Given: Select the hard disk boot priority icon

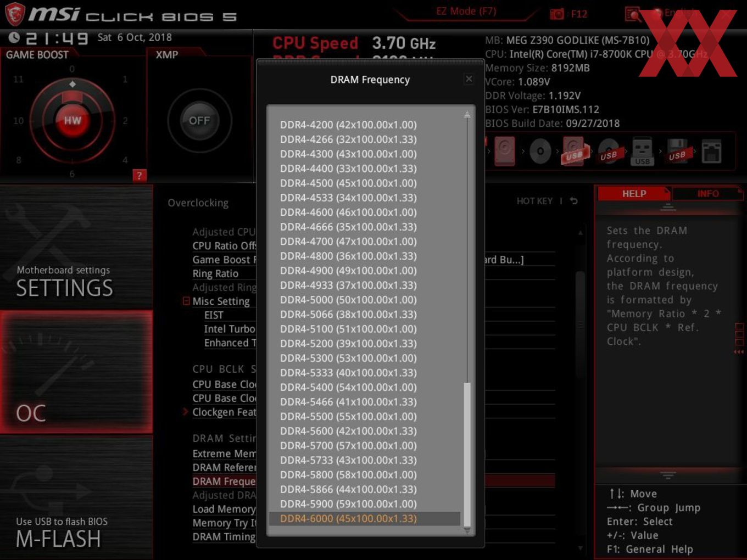Looking at the screenshot, I should 505,151.
